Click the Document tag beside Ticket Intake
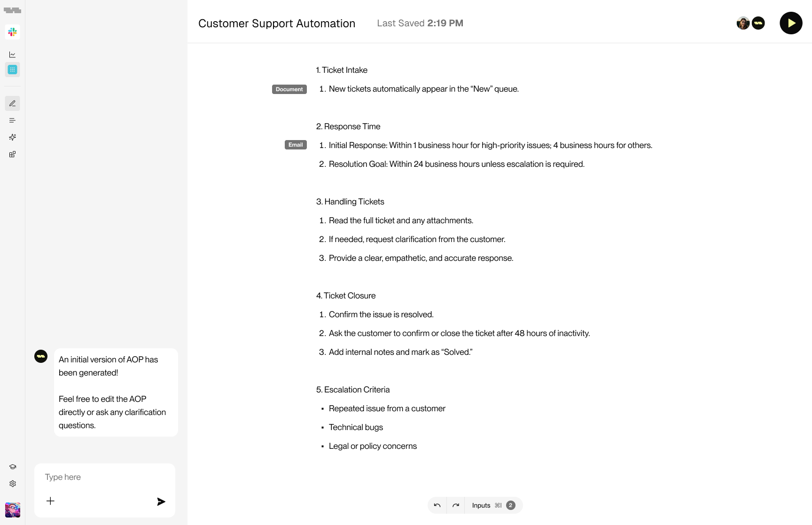 (x=289, y=89)
